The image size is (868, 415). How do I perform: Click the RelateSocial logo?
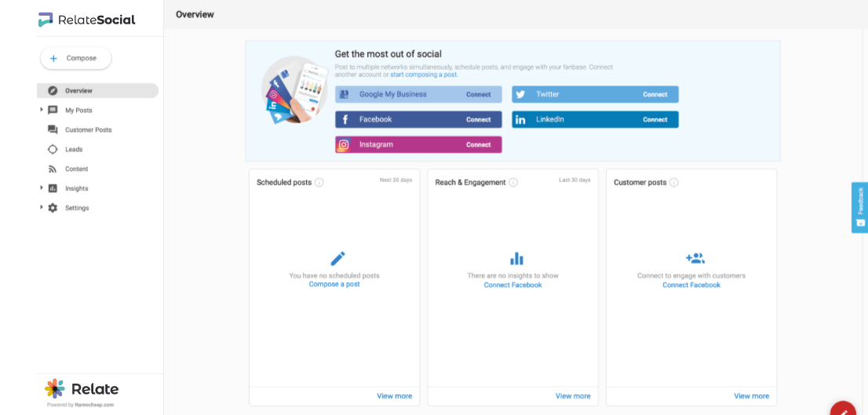pyautogui.click(x=86, y=20)
